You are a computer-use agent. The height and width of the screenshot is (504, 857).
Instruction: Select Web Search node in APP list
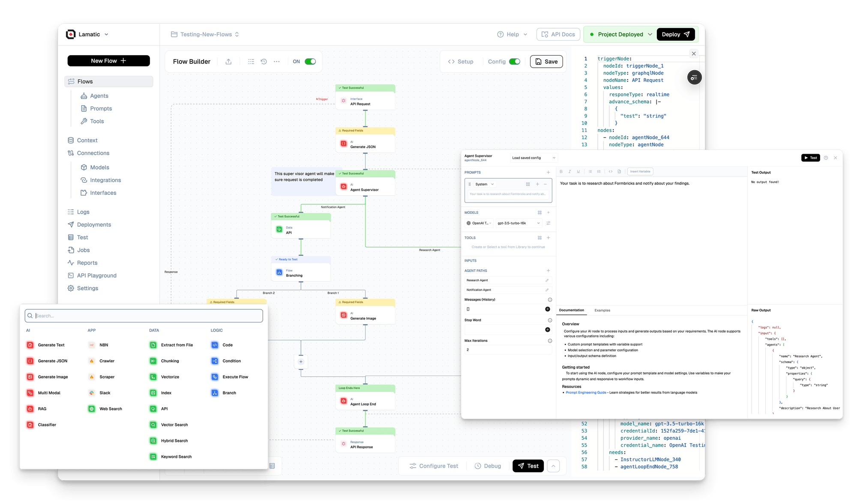point(110,409)
